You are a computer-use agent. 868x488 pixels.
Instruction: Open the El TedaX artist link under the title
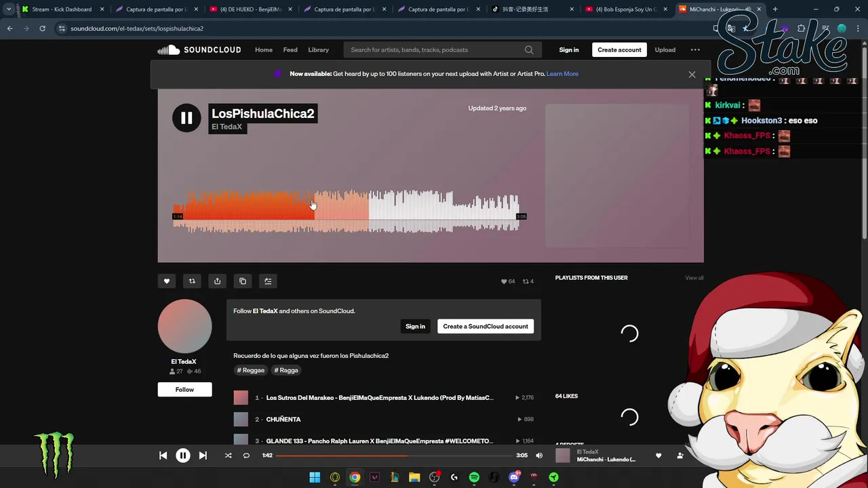click(x=226, y=127)
